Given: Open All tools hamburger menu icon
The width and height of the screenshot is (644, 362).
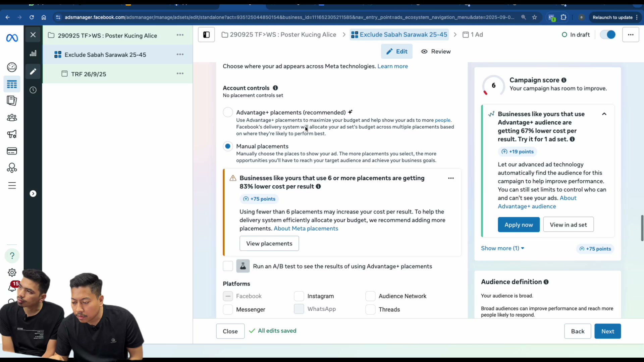Looking at the screenshot, I should (x=12, y=186).
